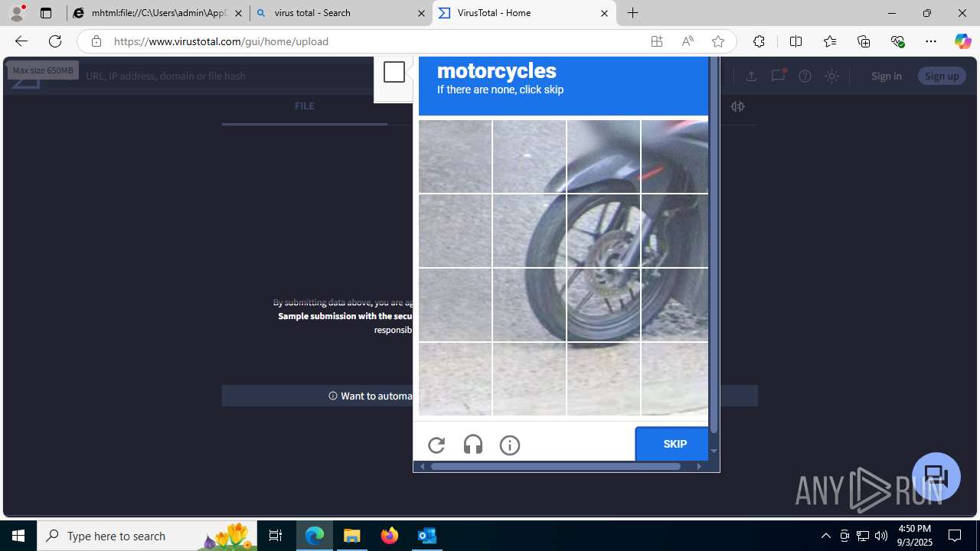Click the scroll-right arrow of the captcha frame
The image size is (980, 551).
[699, 466]
